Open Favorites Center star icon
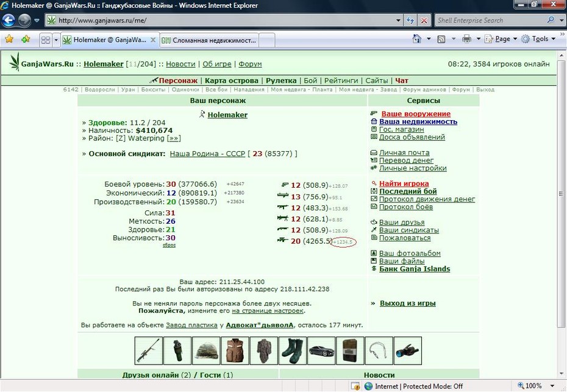 click(x=9, y=39)
